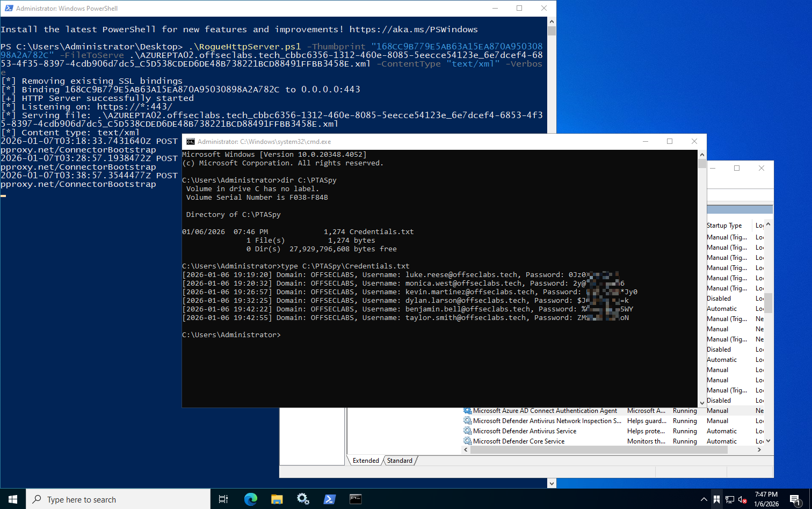Maximize the PowerShell window
The image size is (812, 509).
click(519, 8)
